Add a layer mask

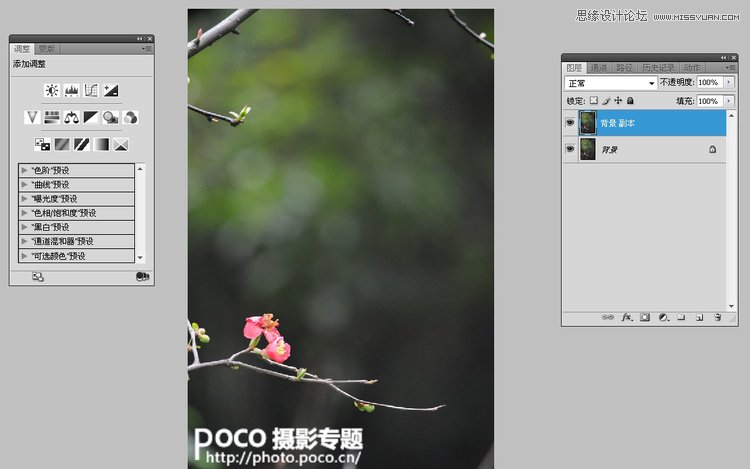[x=645, y=317]
